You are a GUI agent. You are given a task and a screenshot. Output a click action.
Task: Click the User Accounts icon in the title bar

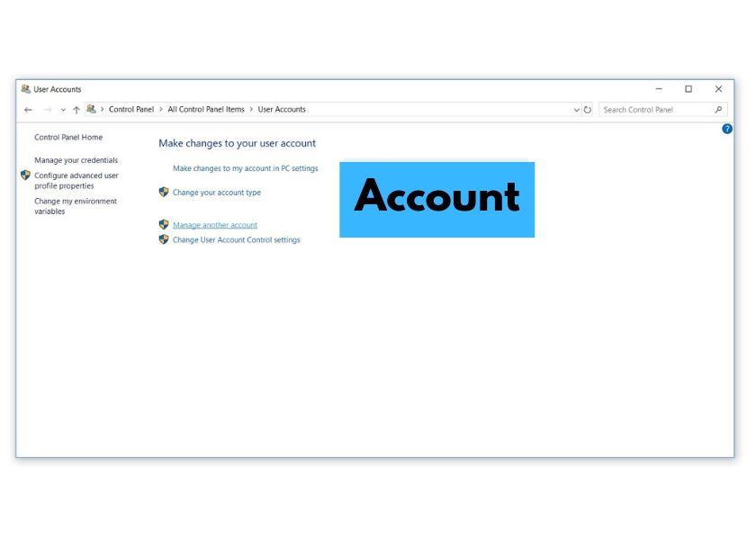pos(26,89)
